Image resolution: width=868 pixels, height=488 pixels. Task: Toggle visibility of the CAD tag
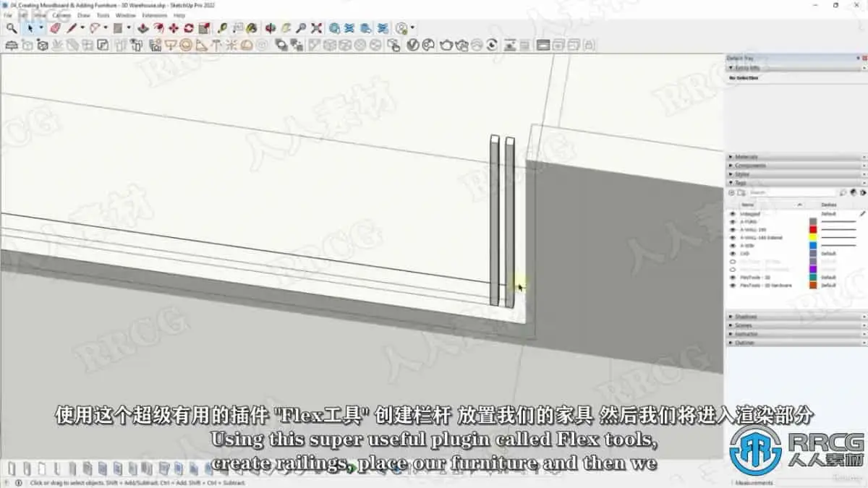732,252
